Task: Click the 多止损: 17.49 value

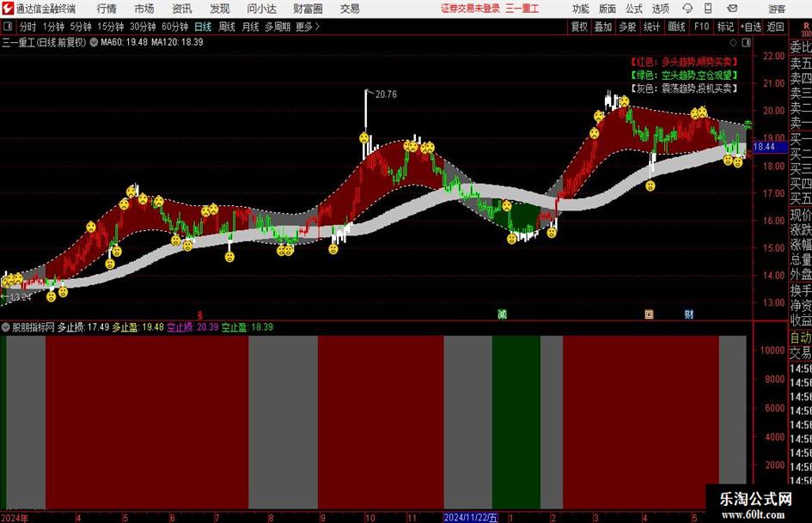Action: point(83,327)
